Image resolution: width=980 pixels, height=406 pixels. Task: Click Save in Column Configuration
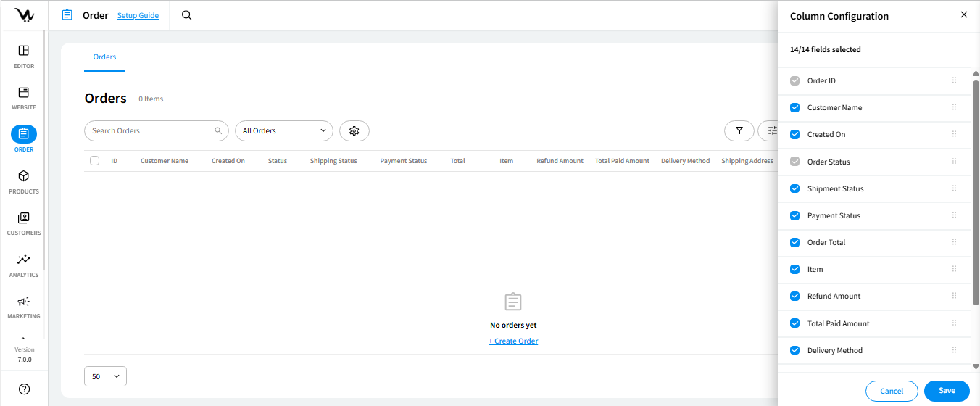pyautogui.click(x=946, y=391)
